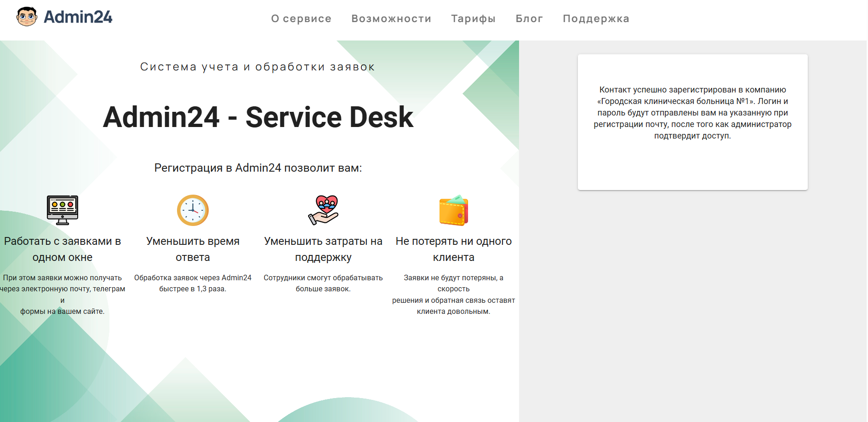
Task: Click «Система учета и обработки заявок» tagline
Action: (258, 67)
